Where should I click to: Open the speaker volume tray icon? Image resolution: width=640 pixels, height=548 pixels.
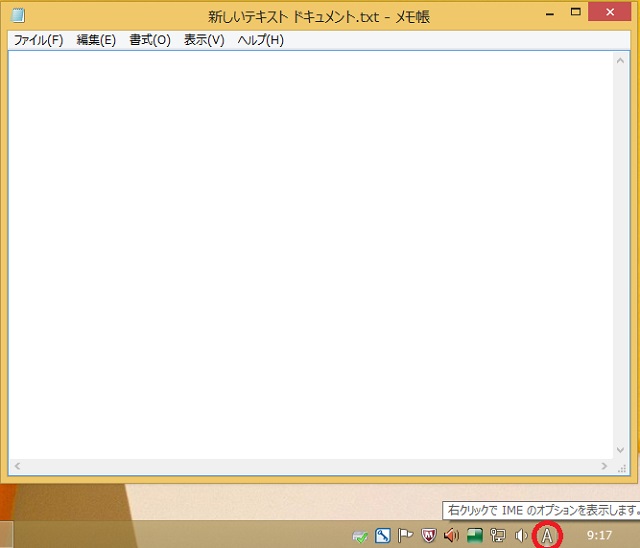coord(521,536)
